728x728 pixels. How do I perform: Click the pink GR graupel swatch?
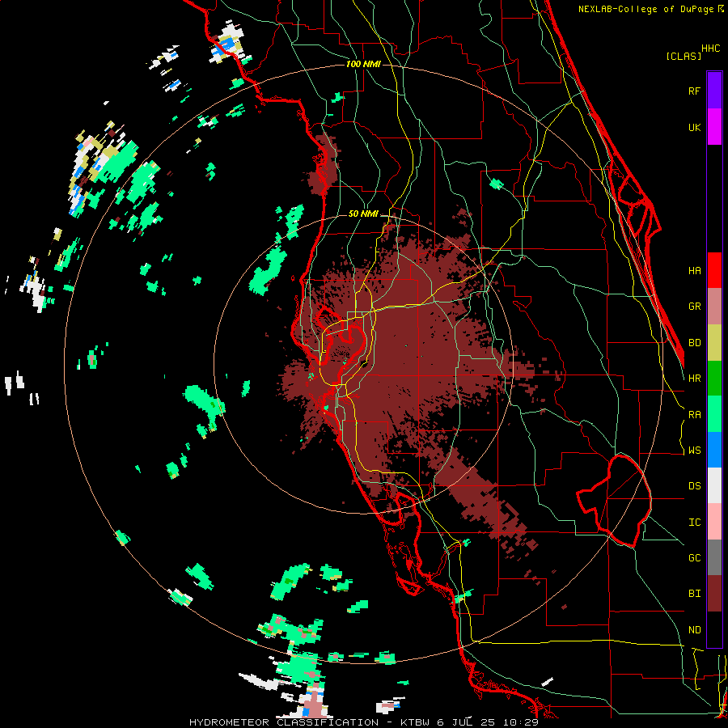pyautogui.click(x=714, y=307)
